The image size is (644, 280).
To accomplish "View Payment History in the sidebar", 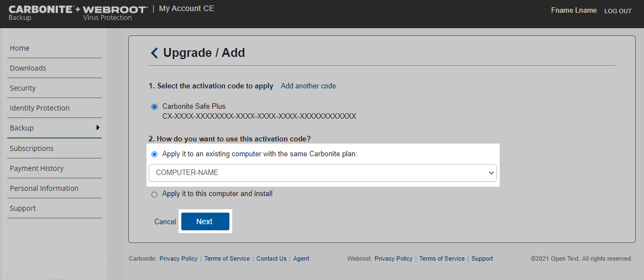I will pos(55,169).
